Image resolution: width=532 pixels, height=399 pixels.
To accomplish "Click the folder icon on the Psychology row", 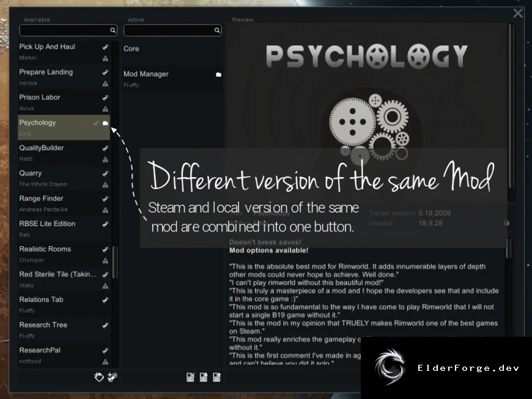I will 105,123.
